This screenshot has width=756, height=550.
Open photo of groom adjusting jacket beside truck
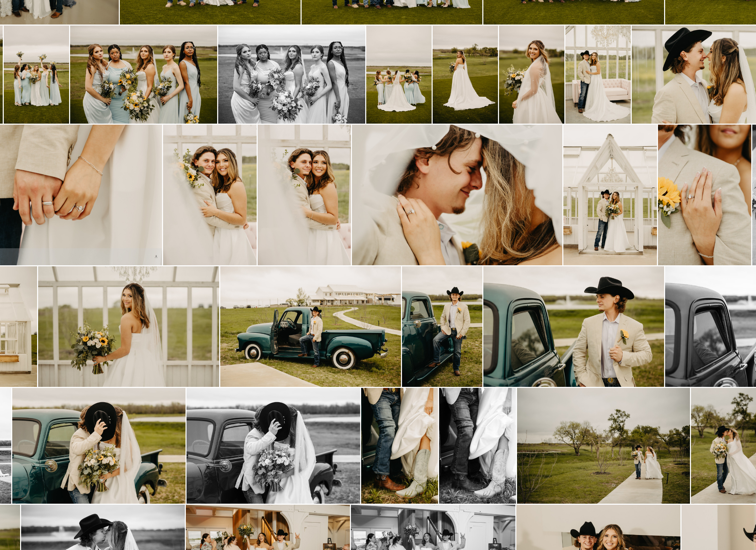pyautogui.click(x=573, y=326)
